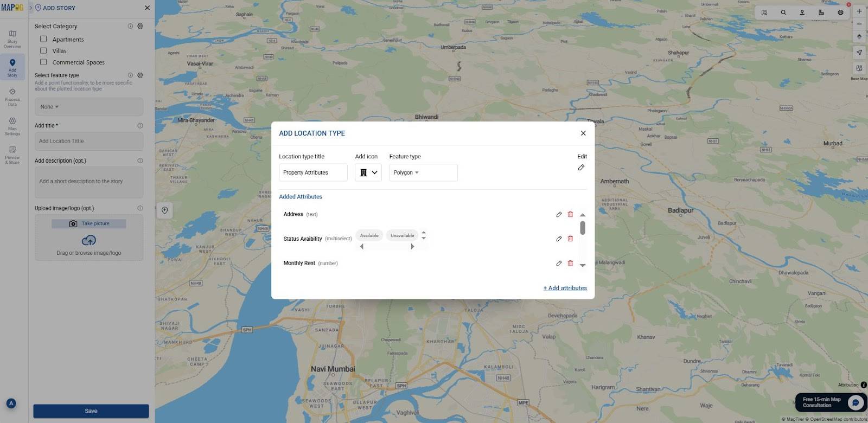The width and height of the screenshot is (868, 423).
Task: Click the Location type title field
Action: coord(313,172)
